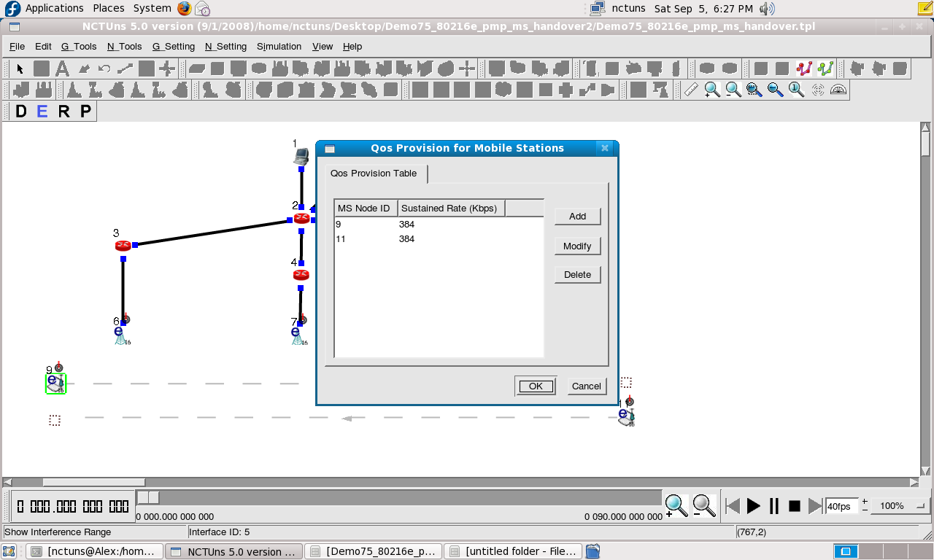Image resolution: width=934 pixels, height=560 pixels.
Task: Switch to E (Edit Property) mode
Action: click(42, 112)
